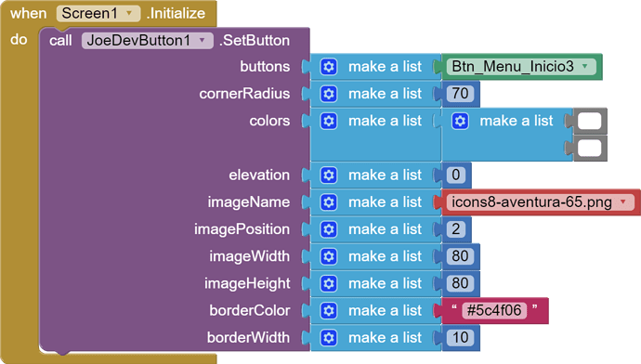Viewport: 641px width, 364px height.
Task: Open gear on nested colors make a list
Action: tap(460, 121)
